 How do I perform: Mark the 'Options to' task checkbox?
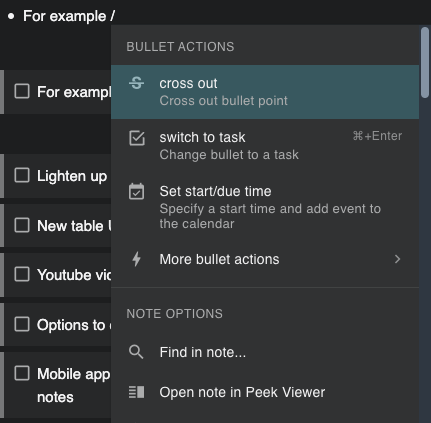coord(22,324)
